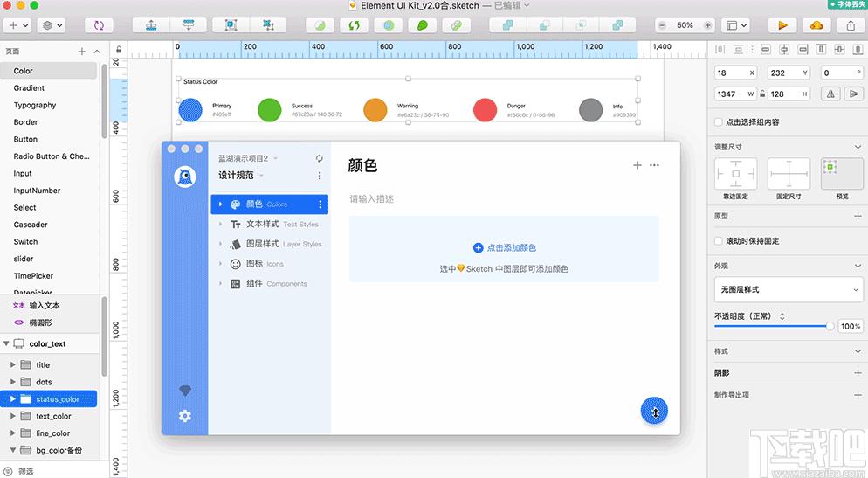Select the text_color layer
The image size is (868, 478).
pyautogui.click(x=53, y=416)
